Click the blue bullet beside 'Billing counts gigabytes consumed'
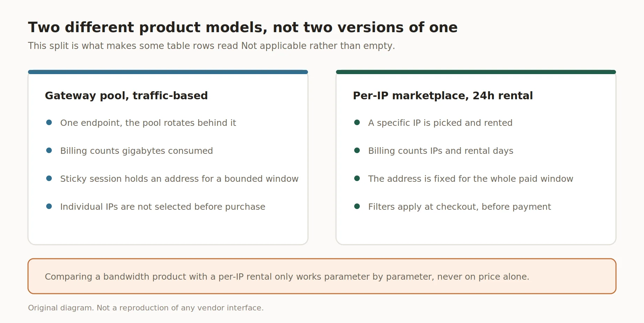 pos(49,150)
